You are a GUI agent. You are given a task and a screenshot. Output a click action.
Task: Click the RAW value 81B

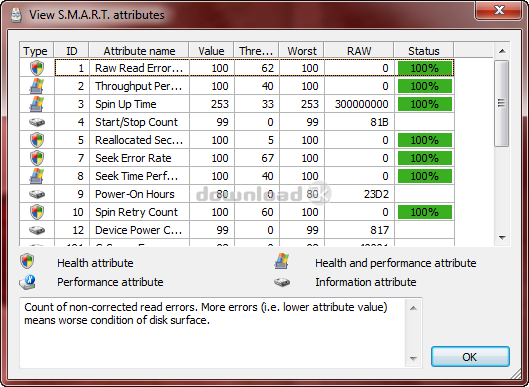379,122
